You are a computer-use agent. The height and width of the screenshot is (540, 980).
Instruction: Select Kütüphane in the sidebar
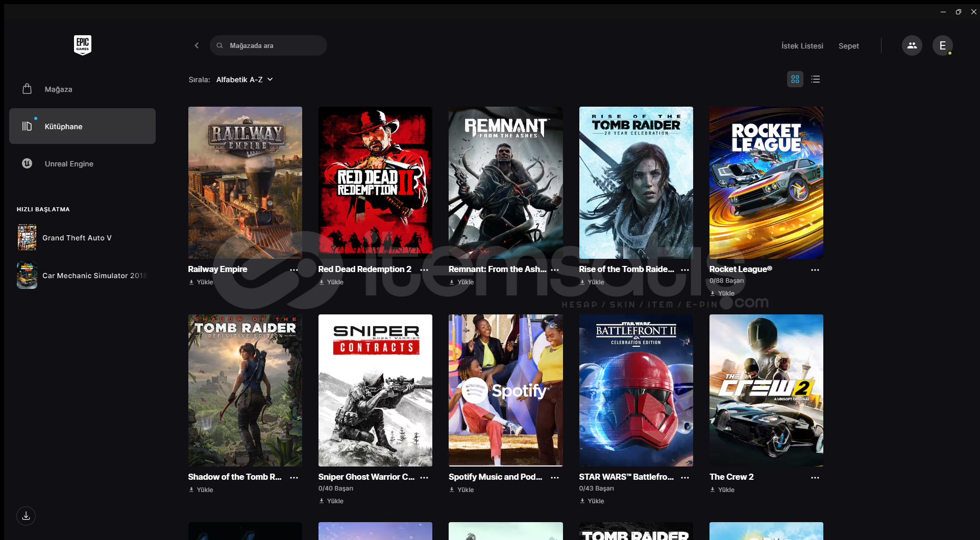pyautogui.click(x=82, y=126)
